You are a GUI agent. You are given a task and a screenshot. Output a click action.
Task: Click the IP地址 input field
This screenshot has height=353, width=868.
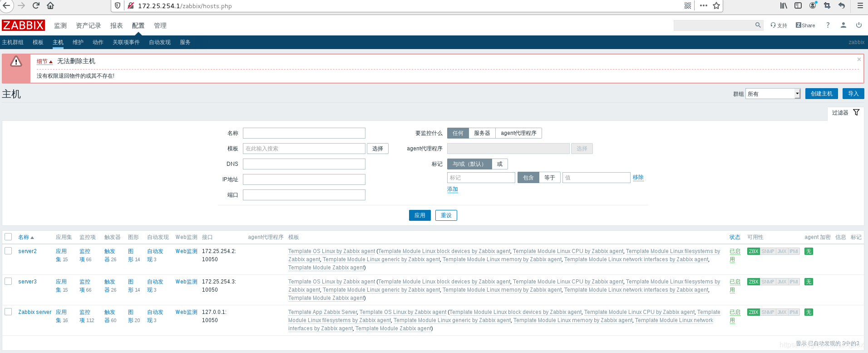tap(304, 179)
